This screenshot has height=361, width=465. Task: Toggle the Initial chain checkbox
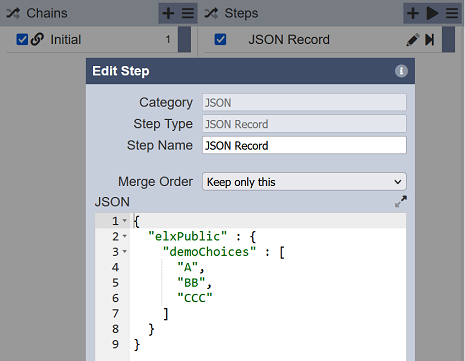click(x=22, y=39)
